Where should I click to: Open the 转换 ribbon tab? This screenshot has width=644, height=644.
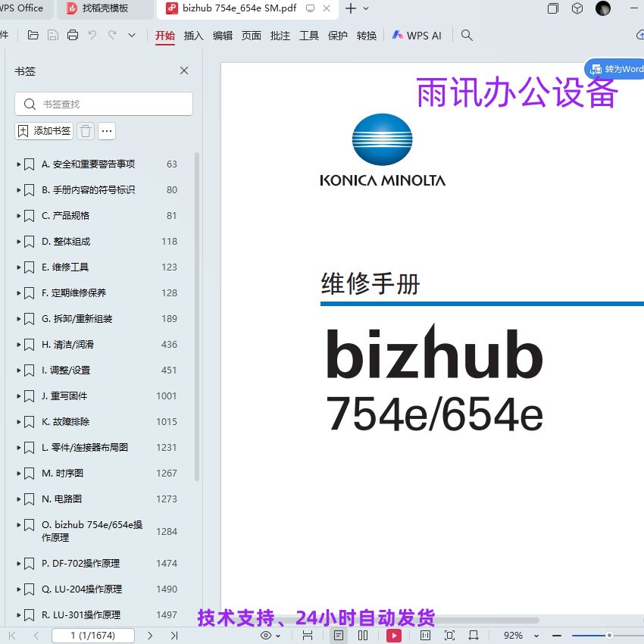tap(367, 36)
